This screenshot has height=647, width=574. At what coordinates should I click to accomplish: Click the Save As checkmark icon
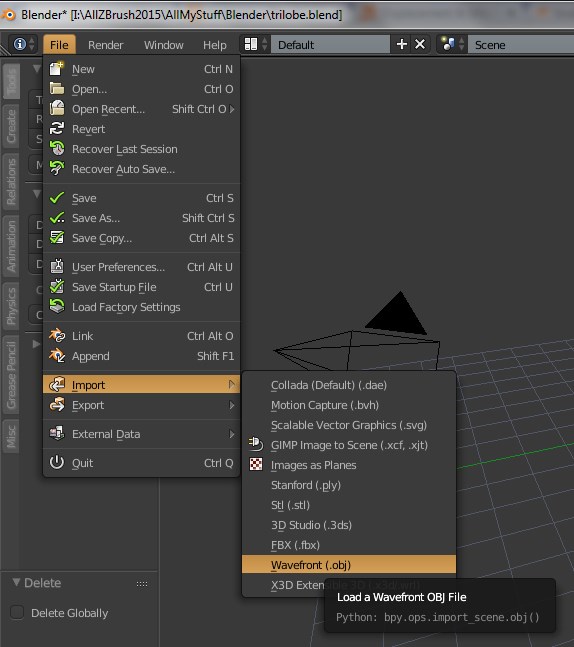[x=57, y=217]
